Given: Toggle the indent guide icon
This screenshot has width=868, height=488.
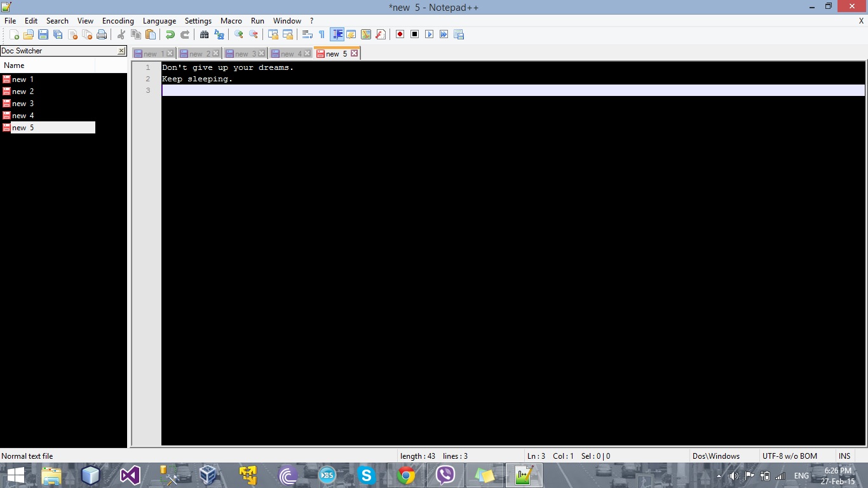Looking at the screenshot, I should coord(337,34).
